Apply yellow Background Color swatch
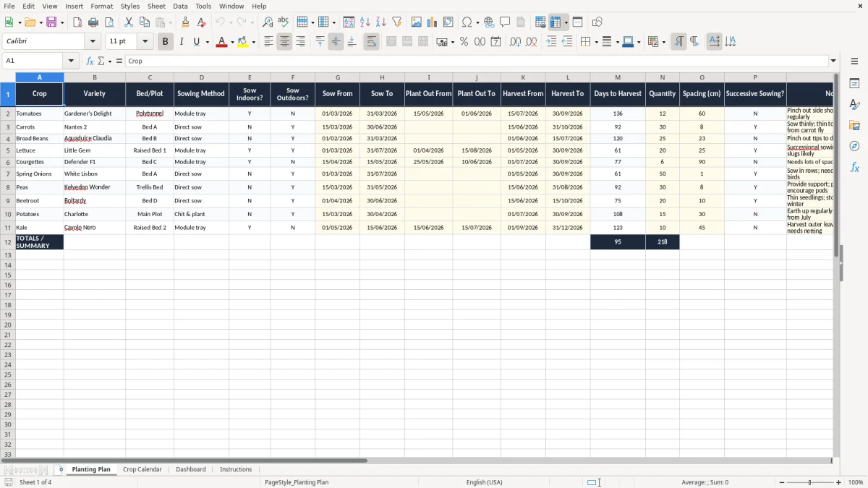The width and height of the screenshot is (868, 488). pos(243,42)
